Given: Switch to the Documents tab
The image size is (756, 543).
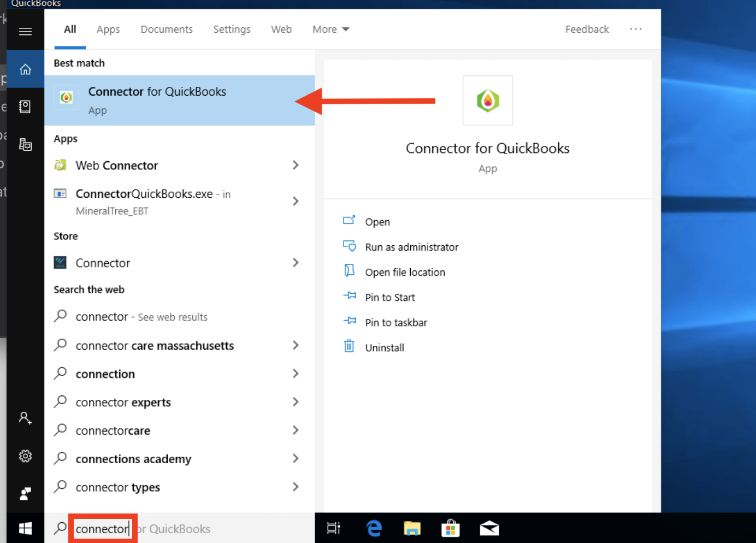Looking at the screenshot, I should [167, 29].
